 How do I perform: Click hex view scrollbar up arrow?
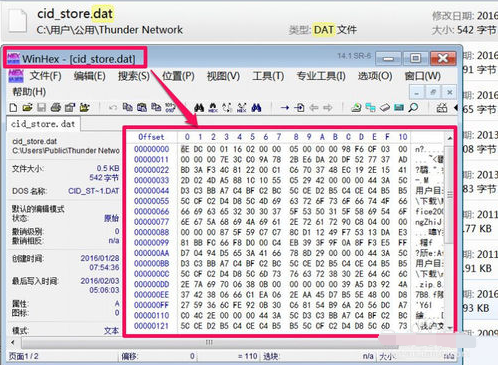[450, 138]
